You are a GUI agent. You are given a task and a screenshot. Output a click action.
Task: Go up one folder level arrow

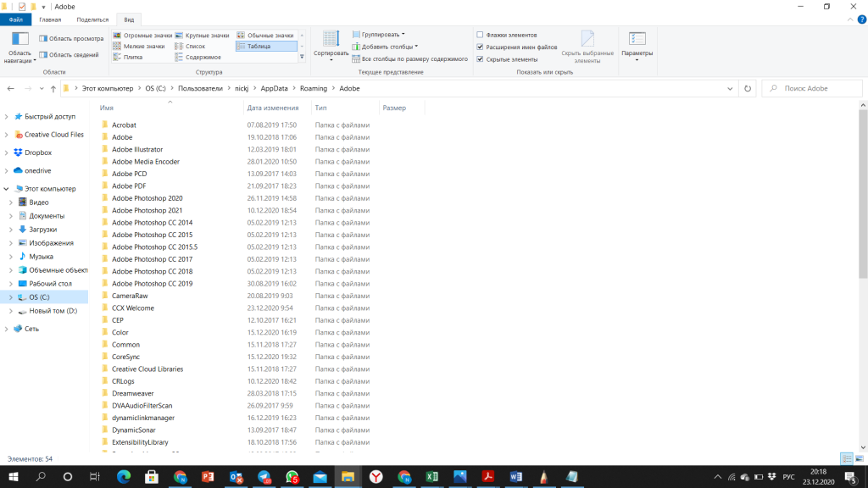click(x=53, y=88)
